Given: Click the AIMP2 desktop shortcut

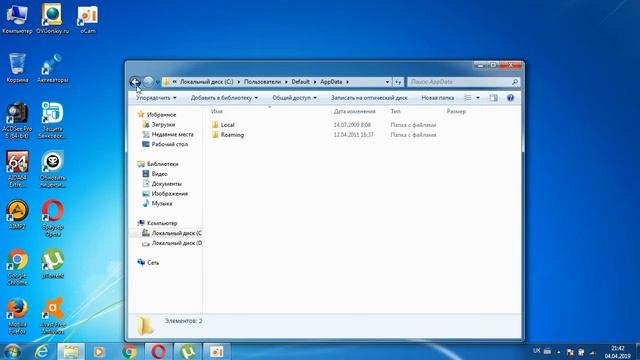Looking at the screenshot, I should [x=17, y=214].
